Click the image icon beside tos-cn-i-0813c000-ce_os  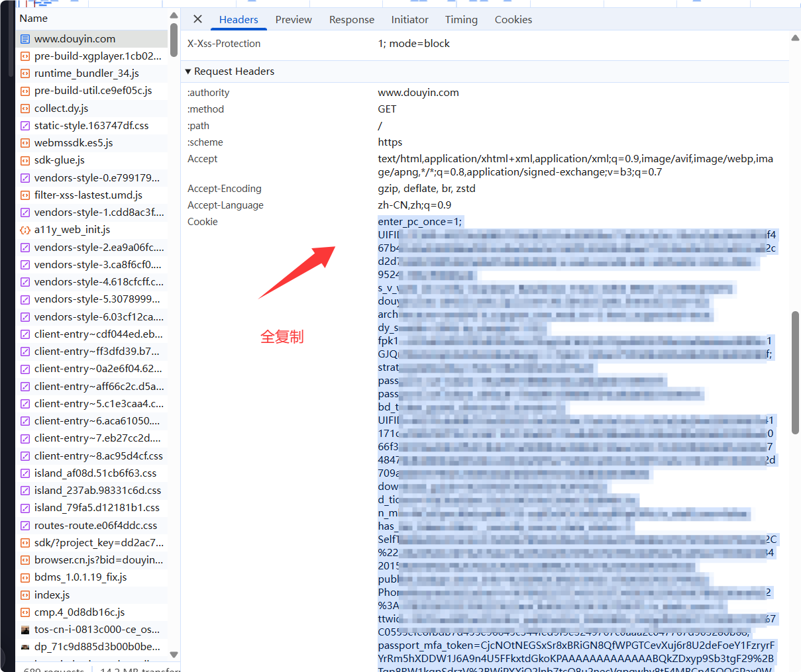click(x=25, y=630)
